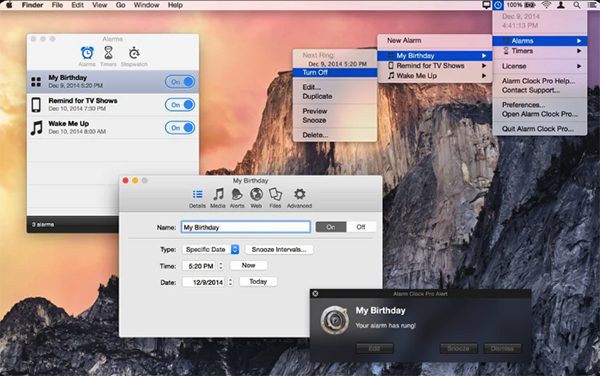Open the File menu in menu bar
This screenshot has width=600, height=376.
(x=57, y=5)
